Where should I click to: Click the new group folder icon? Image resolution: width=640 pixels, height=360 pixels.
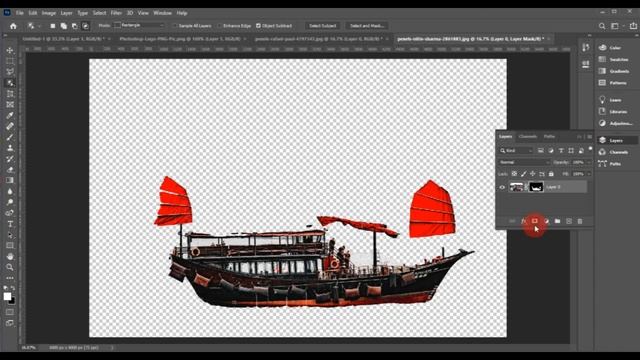pos(558,221)
